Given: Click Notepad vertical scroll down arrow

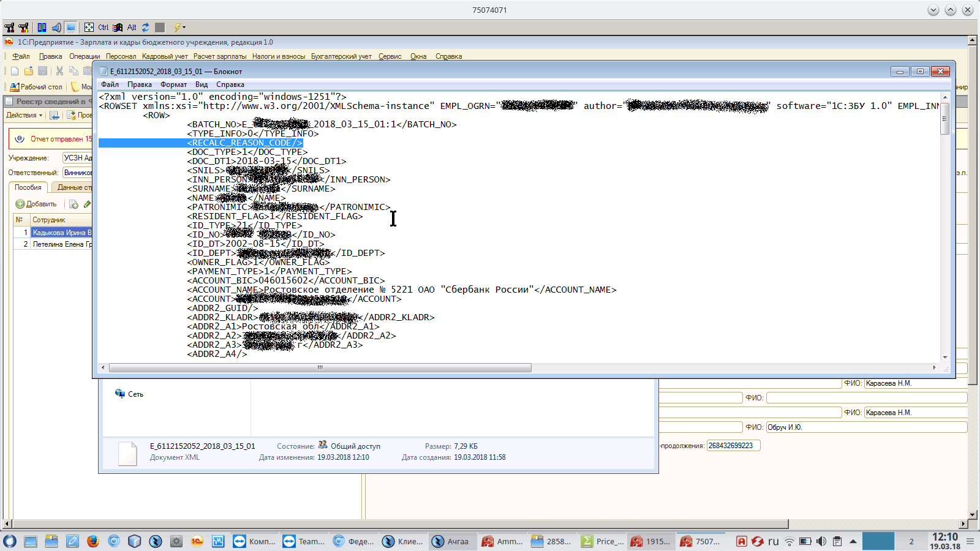Looking at the screenshot, I should click(945, 358).
